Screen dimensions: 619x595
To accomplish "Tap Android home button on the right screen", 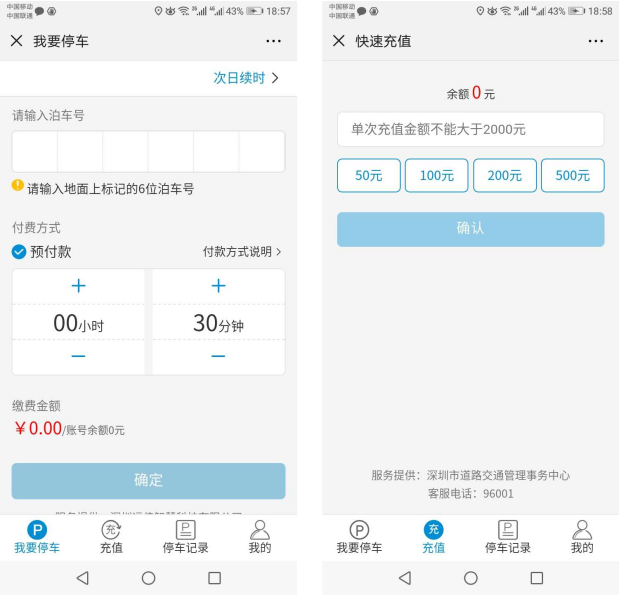I will tap(471, 578).
